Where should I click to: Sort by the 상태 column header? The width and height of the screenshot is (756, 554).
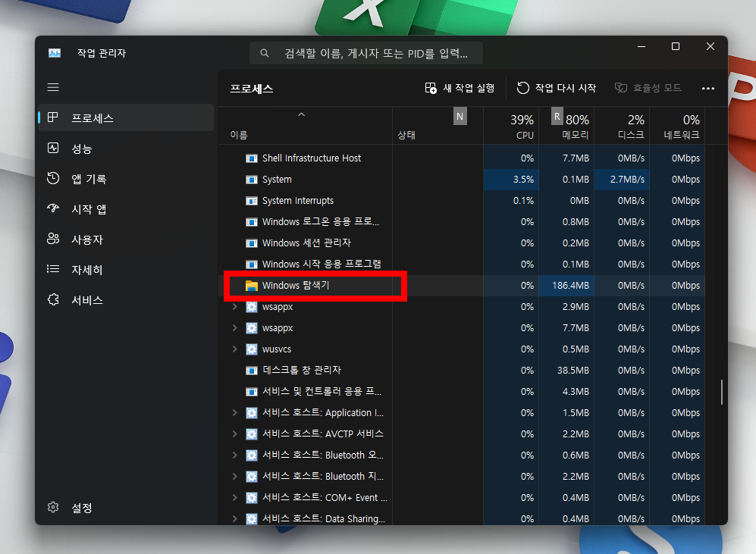point(438,127)
